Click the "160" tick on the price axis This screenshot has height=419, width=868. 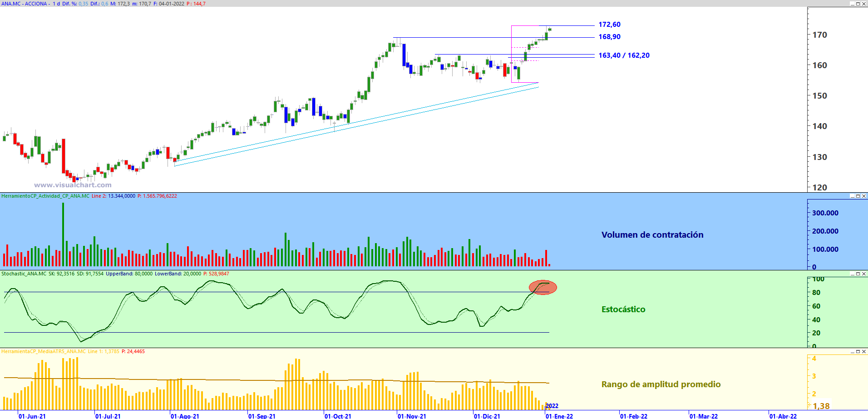pos(819,65)
